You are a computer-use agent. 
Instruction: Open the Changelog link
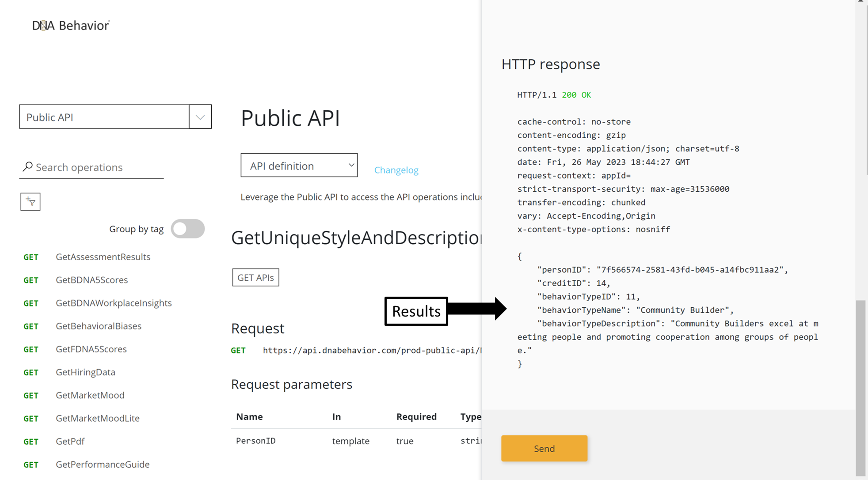point(396,170)
